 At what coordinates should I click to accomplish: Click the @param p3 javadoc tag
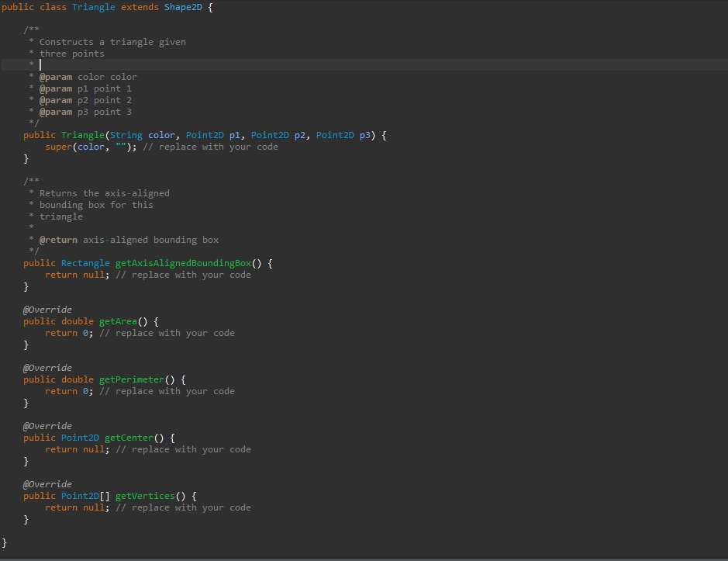(x=55, y=112)
